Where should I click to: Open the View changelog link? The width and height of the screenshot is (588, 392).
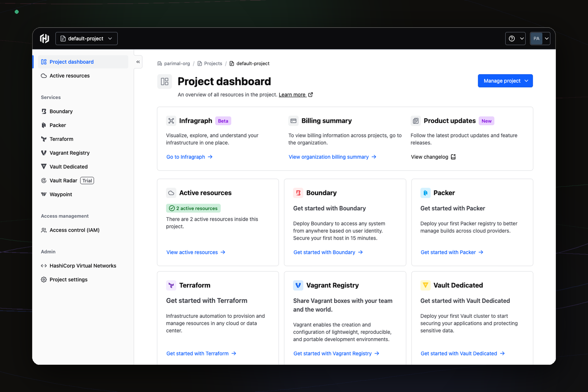coord(433,157)
